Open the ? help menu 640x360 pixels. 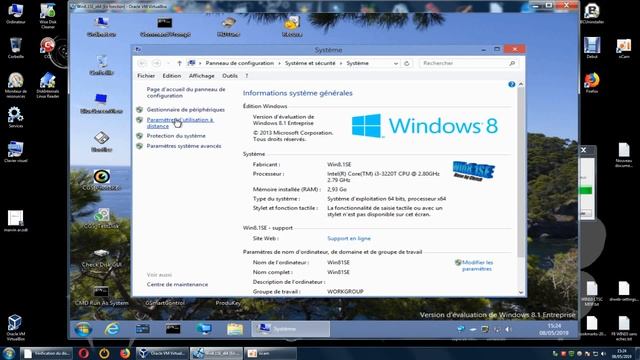pos(247,76)
